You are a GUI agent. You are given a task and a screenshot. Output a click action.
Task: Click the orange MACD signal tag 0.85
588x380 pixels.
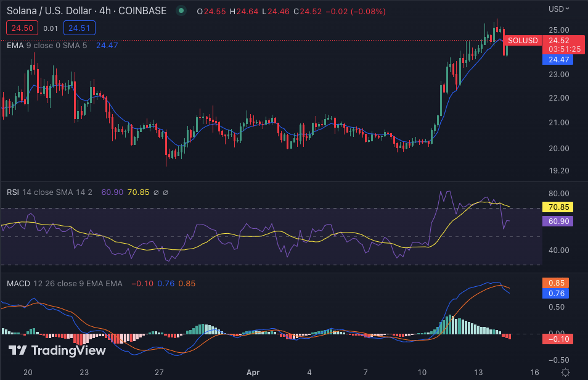(556, 283)
